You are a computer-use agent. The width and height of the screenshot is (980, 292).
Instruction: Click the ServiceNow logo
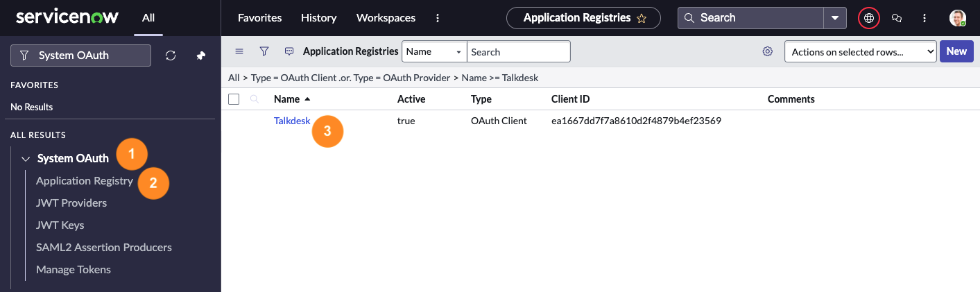(67, 17)
